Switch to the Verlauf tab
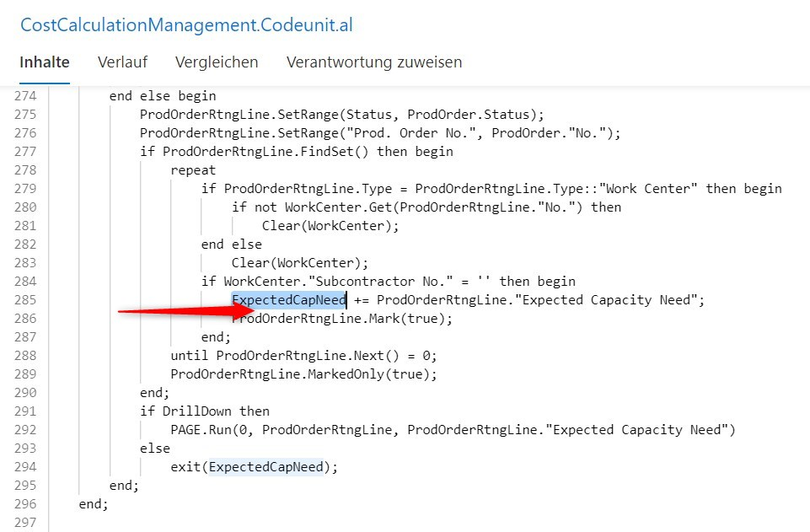This screenshot has width=810, height=532. [x=122, y=62]
